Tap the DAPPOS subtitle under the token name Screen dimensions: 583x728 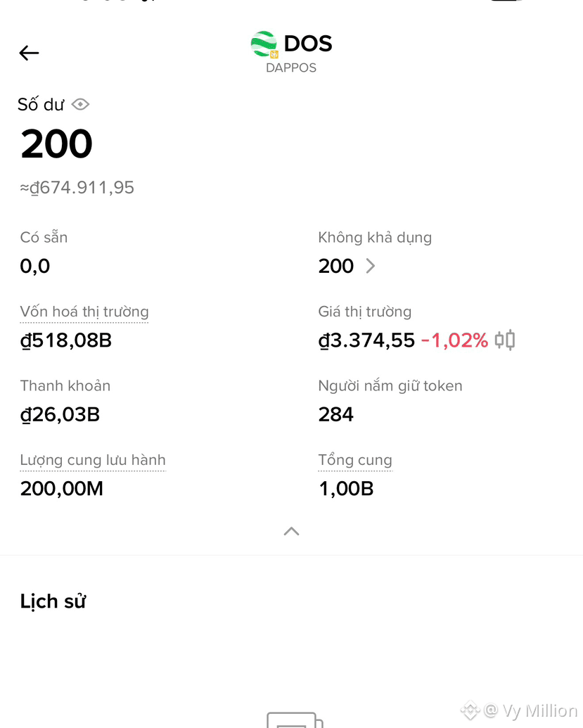pyautogui.click(x=291, y=68)
